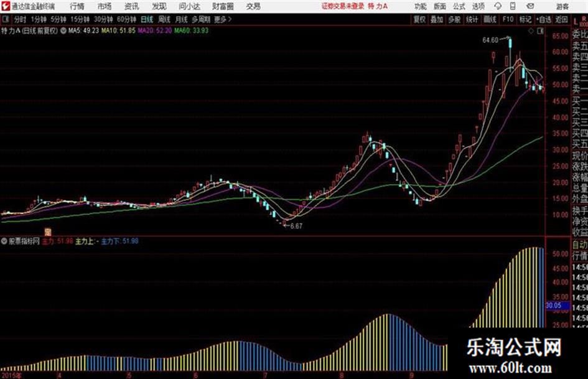Click the +自选 add to watchlist button
This screenshot has width=588, height=379.
click(544, 19)
